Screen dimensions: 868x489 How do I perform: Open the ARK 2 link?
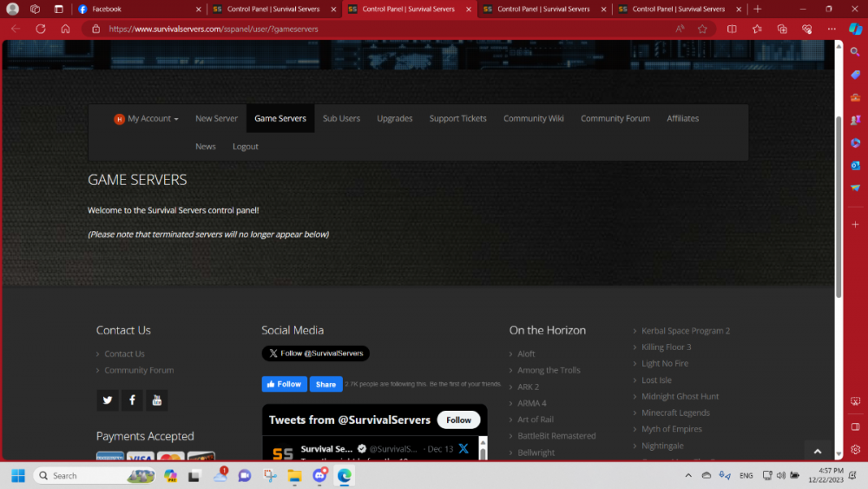[x=528, y=387]
